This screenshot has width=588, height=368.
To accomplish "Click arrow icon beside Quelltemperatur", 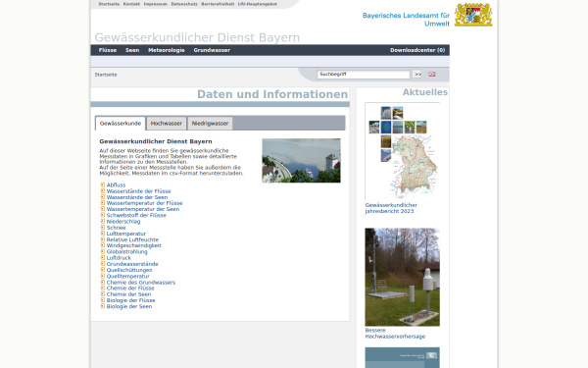I will tap(102, 276).
